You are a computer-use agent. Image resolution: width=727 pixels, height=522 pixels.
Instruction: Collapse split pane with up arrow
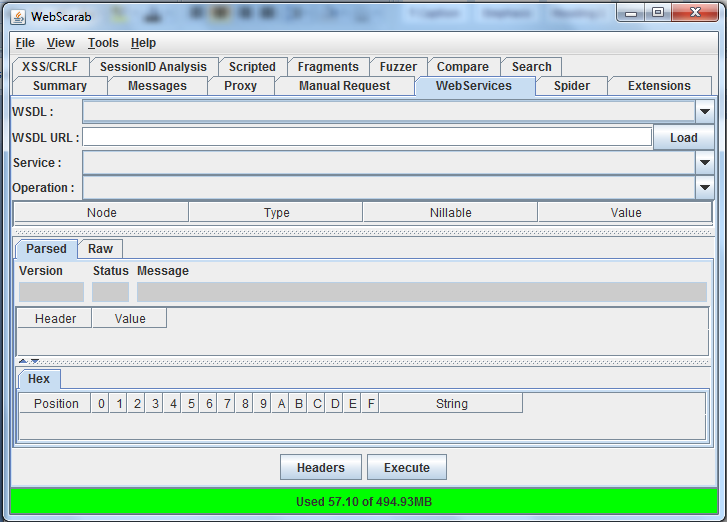click(23, 361)
